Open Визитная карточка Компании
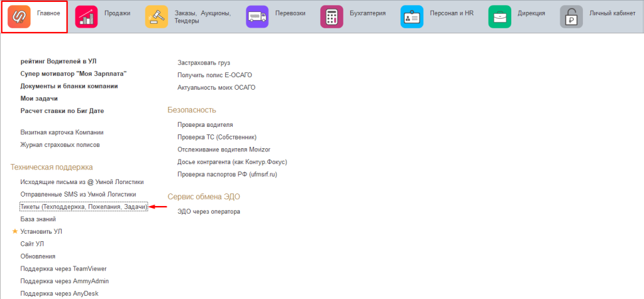Image resolution: width=644 pixels, height=299 pixels. [62, 133]
